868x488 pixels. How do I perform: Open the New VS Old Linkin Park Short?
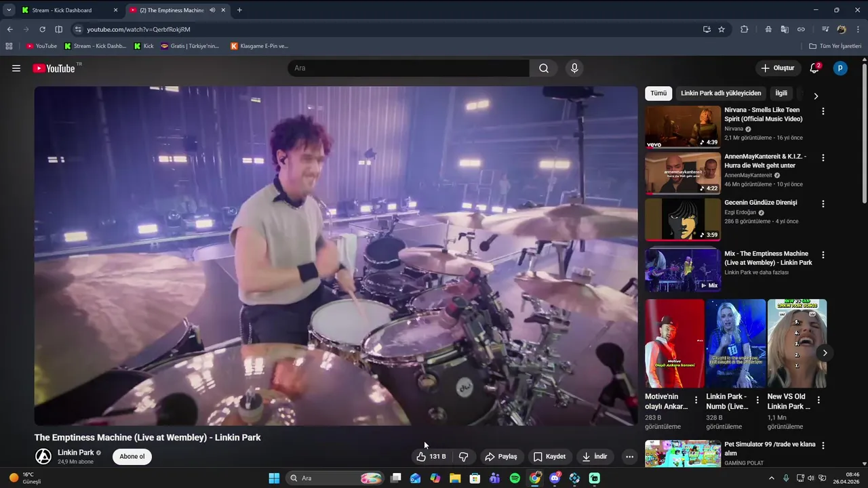point(797,344)
